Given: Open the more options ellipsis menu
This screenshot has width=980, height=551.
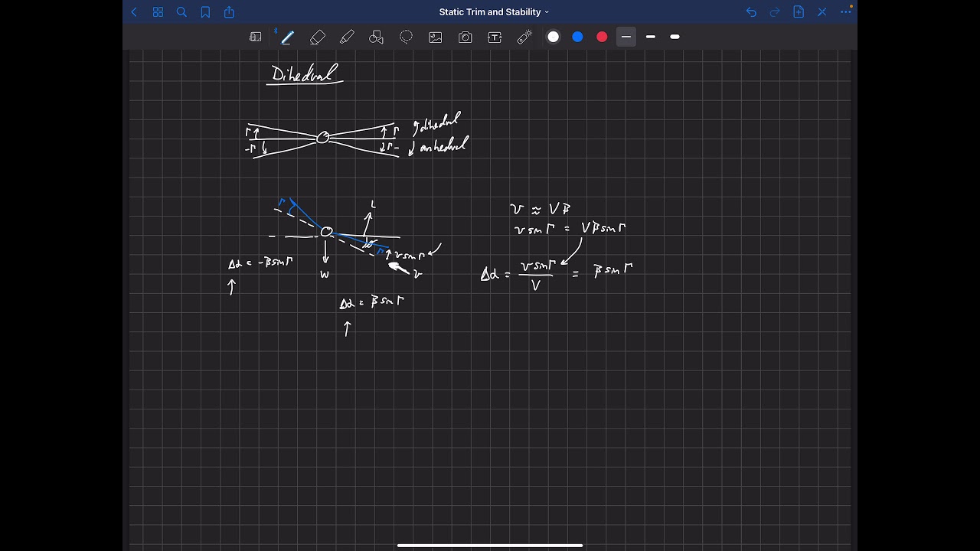Looking at the screenshot, I should (x=846, y=11).
